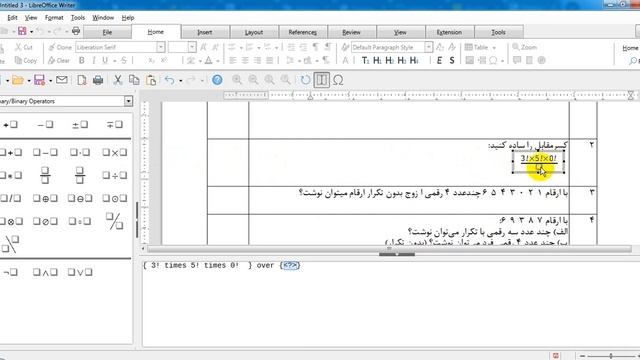Viewport: 640px width, 360px height.
Task: Click the Open folder icon in toolbar
Action: [18, 80]
